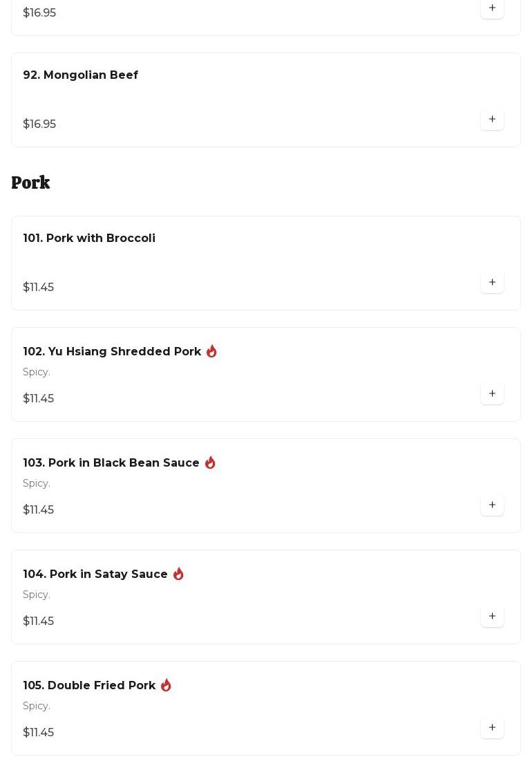Click the $11.45 price of Pork with Broccoli
The height and width of the screenshot is (757, 532).
38,287
